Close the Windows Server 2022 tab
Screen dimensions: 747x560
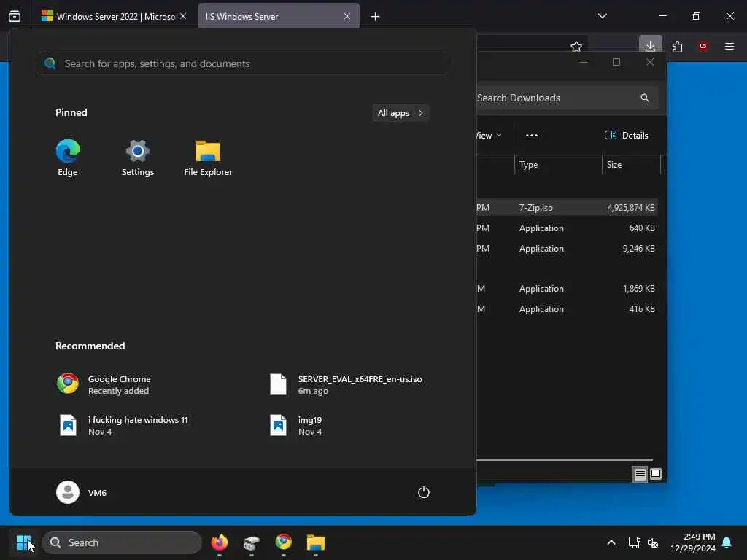183,16
